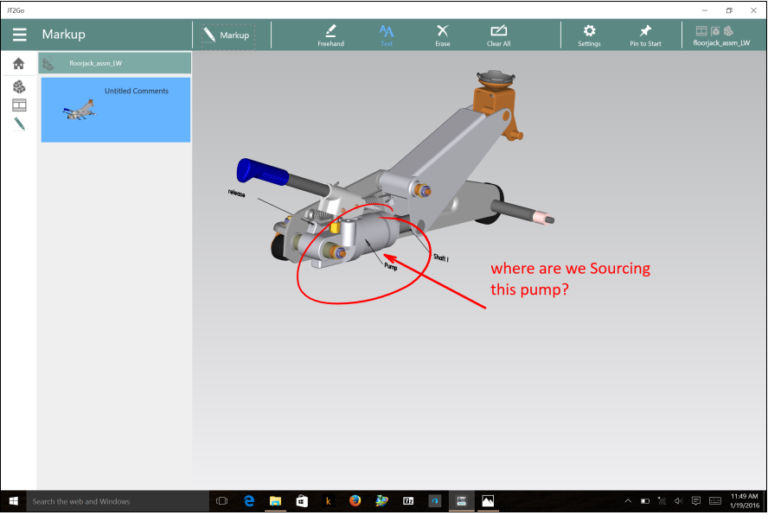The height and width of the screenshot is (515, 768).
Task: Click the Pump label on the model
Action: (391, 266)
